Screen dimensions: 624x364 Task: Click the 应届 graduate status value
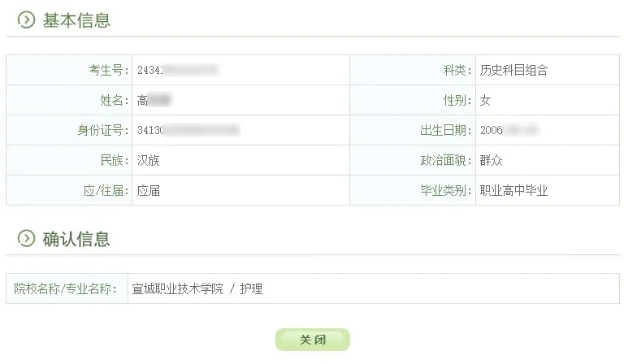(149, 191)
